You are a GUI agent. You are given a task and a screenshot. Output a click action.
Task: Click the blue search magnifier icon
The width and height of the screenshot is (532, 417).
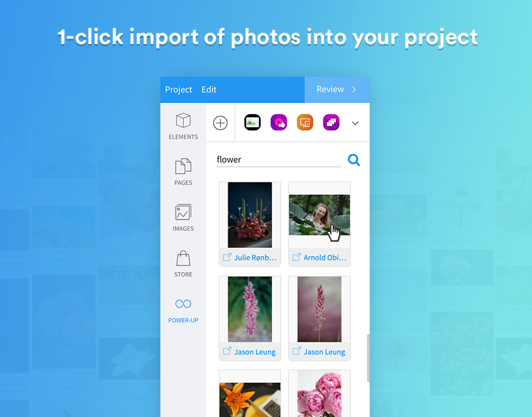coord(354,160)
